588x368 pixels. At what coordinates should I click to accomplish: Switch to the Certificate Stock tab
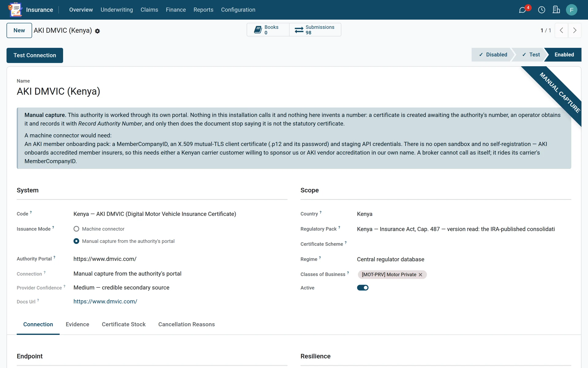pyautogui.click(x=124, y=324)
